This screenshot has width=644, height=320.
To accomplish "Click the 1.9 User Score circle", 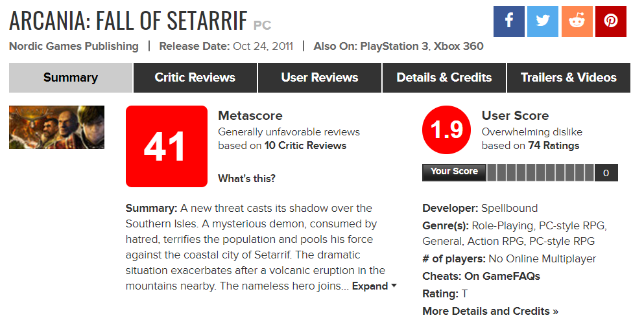I will click(x=446, y=130).
